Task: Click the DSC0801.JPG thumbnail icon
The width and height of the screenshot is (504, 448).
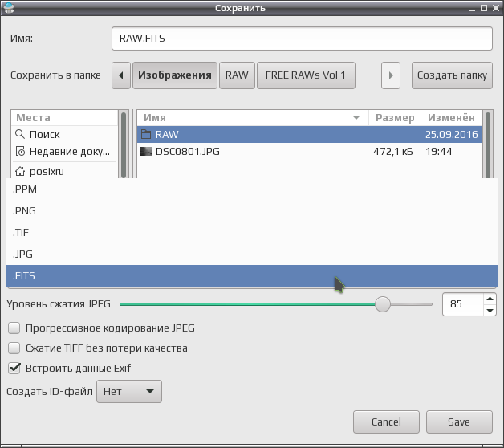Action: click(x=146, y=151)
